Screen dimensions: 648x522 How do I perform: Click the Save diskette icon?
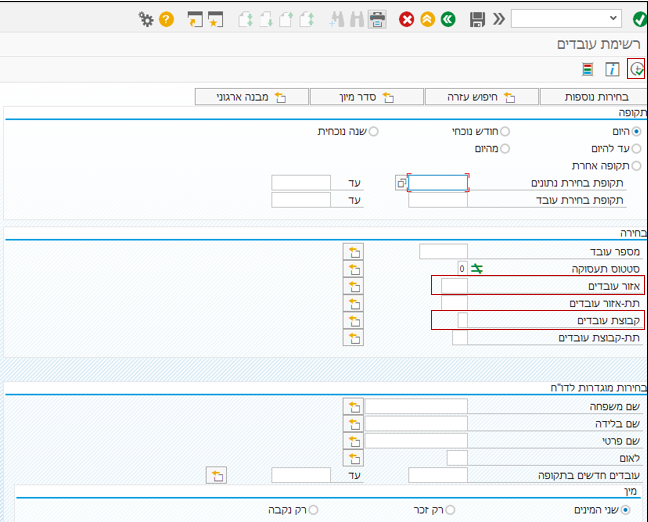coord(477,19)
